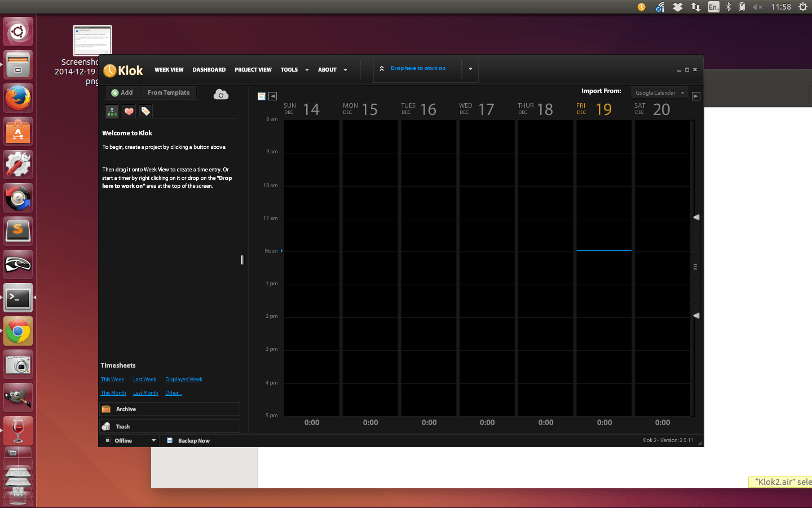Open the system settings gear in top bar
The image size is (812, 508).
click(803, 7)
